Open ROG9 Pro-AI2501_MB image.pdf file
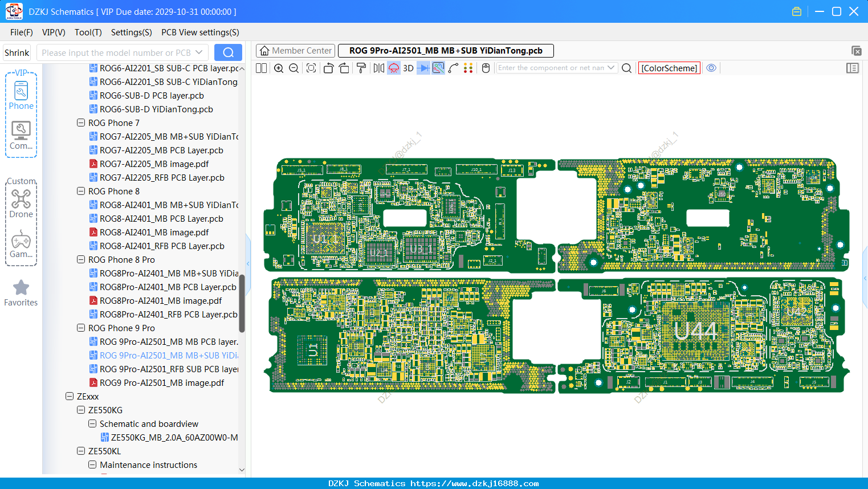868x489 pixels. (157, 383)
